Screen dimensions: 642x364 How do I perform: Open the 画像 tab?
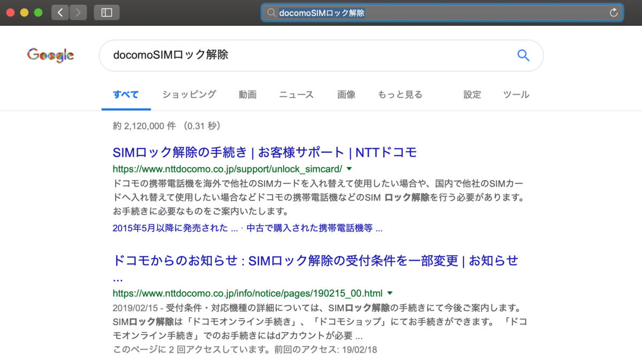point(346,95)
